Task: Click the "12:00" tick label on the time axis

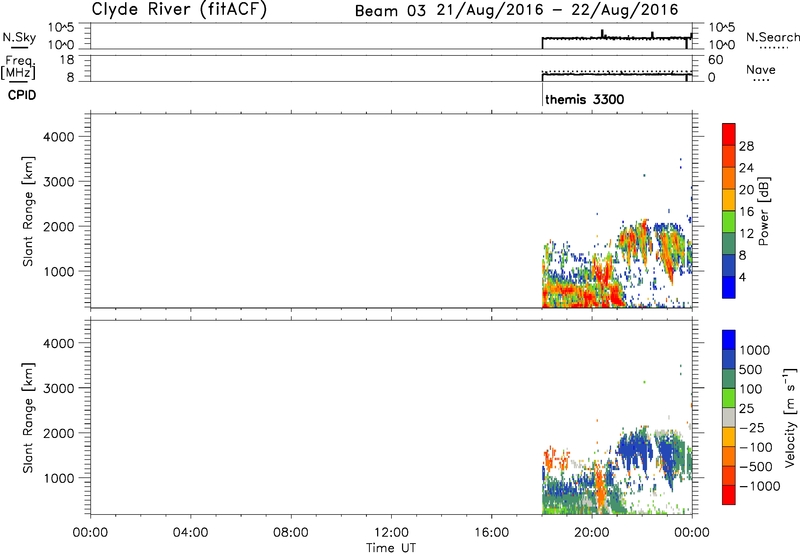Action: 391,533
